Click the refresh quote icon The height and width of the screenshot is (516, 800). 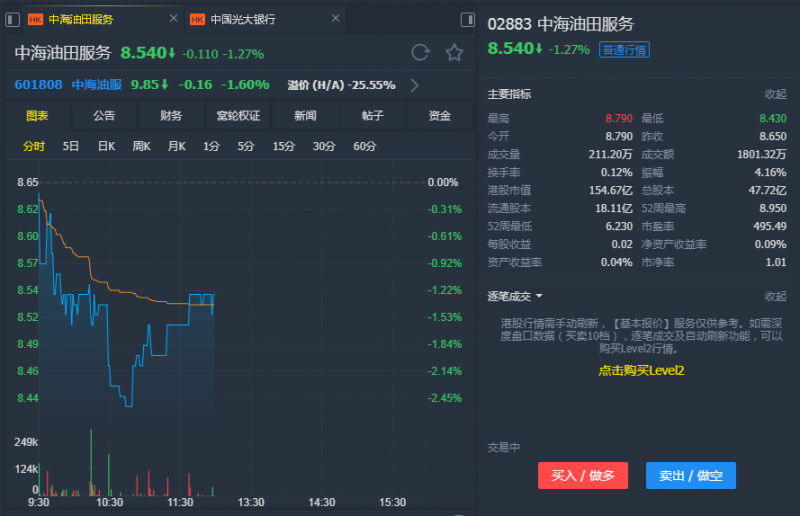(420, 53)
